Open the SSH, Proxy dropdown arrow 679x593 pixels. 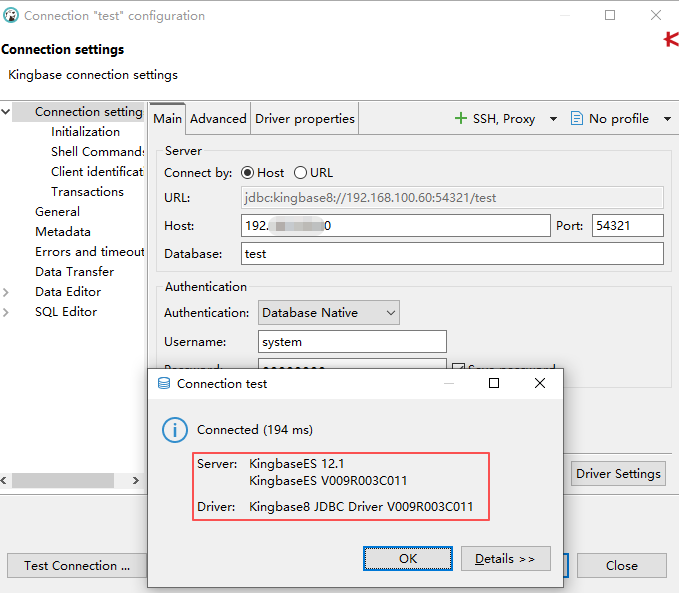coord(553,119)
